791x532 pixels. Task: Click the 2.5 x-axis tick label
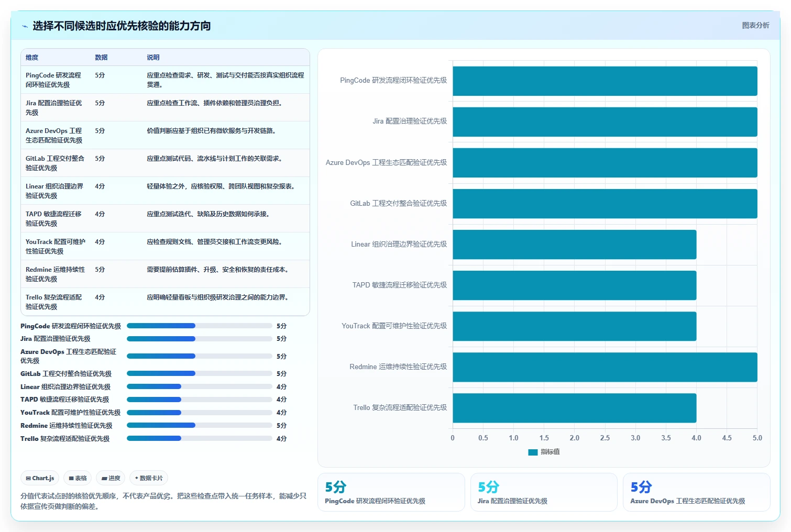coord(605,438)
